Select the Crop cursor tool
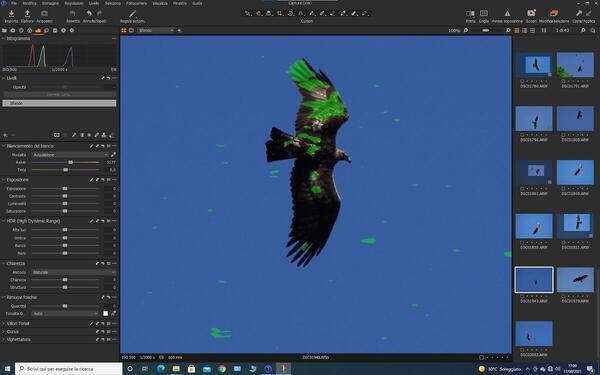Image resolution: width=600 pixels, height=375 pixels. click(x=280, y=14)
